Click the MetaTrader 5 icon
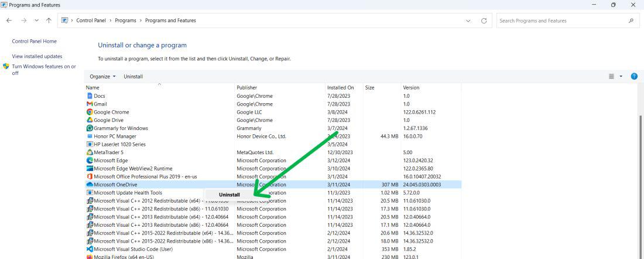Screen dimensions: 644x259 90,152
